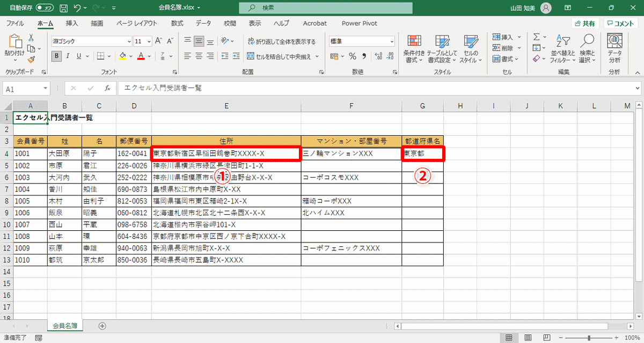Open the データ分析 data analysis tool
The width and height of the screenshot is (644, 343).
pyautogui.click(x=614, y=48)
